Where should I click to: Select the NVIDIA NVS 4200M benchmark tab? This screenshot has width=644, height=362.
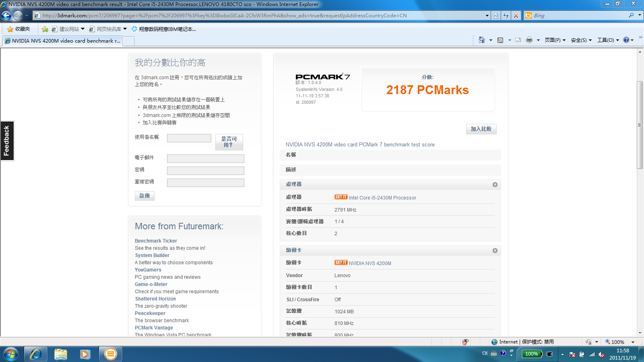click(x=62, y=41)
